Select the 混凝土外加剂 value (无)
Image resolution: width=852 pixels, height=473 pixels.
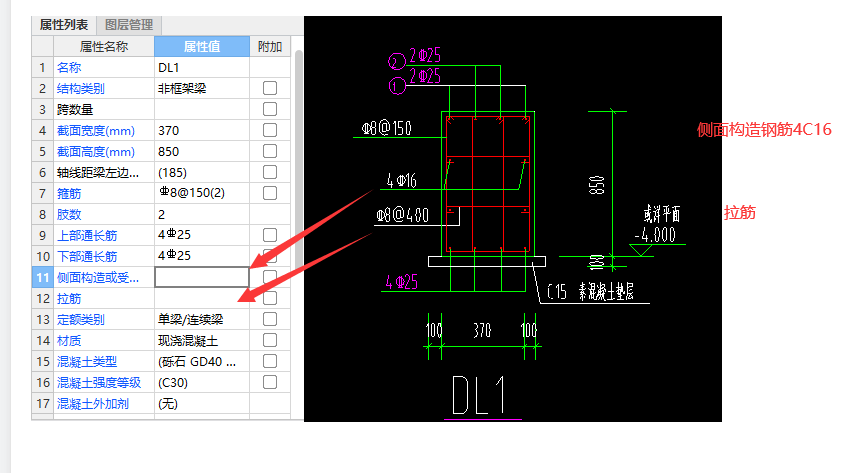pos(168,404)
